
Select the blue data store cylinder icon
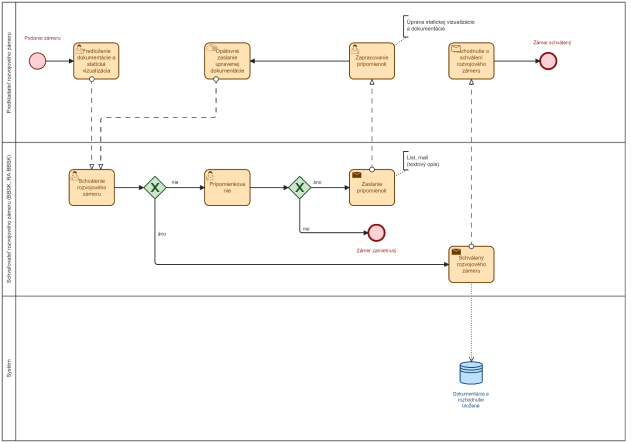click(471, 373)
